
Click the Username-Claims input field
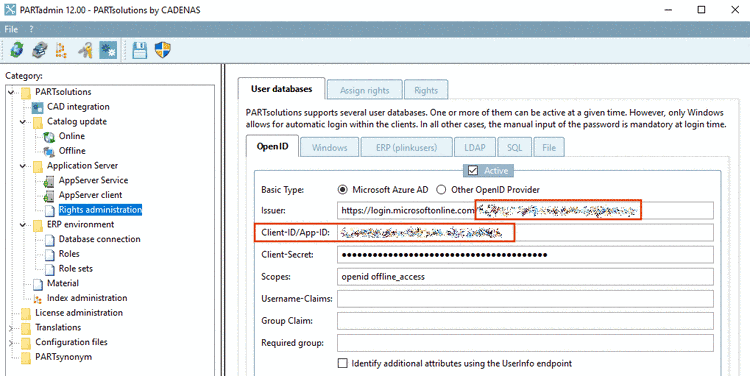[525, 299]
